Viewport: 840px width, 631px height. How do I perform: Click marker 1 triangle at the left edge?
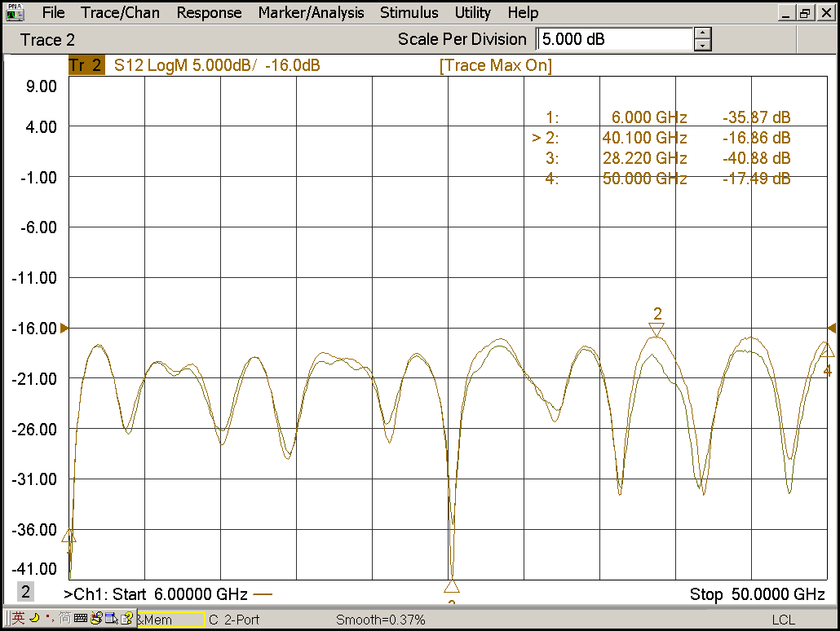(x=69, y=536)
